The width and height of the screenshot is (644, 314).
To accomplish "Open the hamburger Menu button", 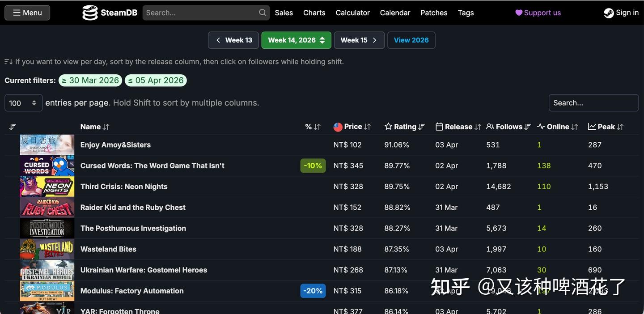I will point(27,13).
